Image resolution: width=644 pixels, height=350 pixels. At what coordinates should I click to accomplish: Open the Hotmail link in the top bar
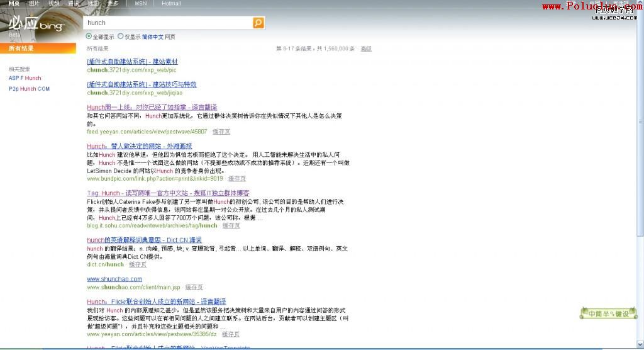(171, 3)
